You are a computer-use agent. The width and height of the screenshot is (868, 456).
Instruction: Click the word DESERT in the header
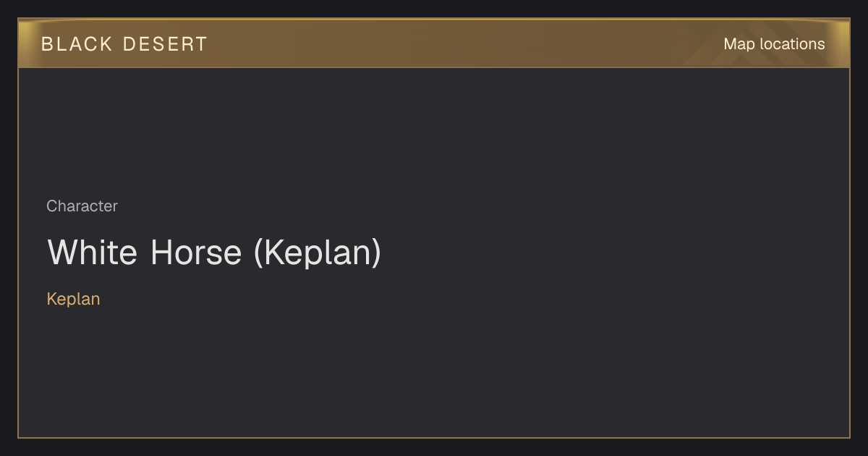click(x=165, y=44)
